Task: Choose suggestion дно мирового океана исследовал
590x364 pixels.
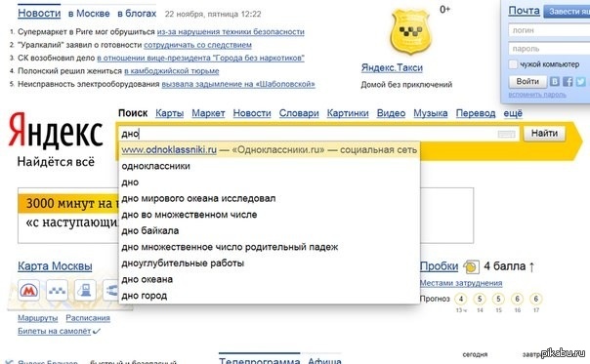Action: coord(269,198)
